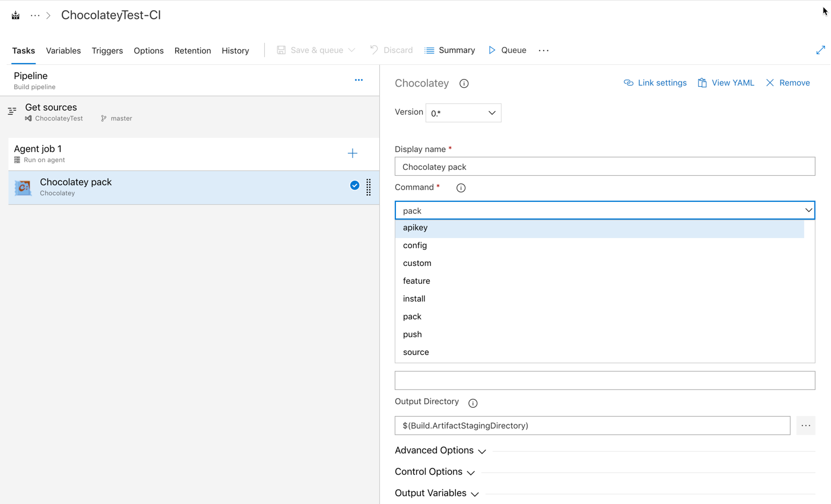Screen dimensions: 831x504
Task: Open the Pipeline more options ellipsis
Action: [x=359, y=80]
